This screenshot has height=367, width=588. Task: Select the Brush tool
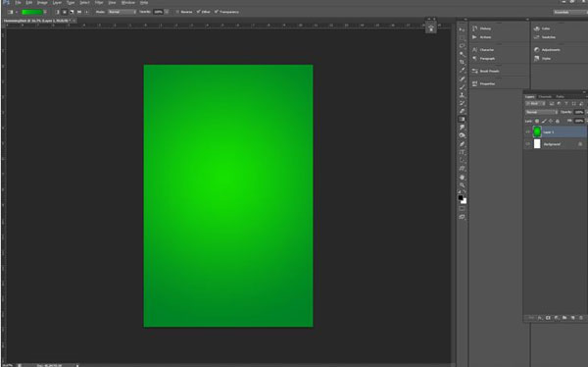(x=462, y=86)
